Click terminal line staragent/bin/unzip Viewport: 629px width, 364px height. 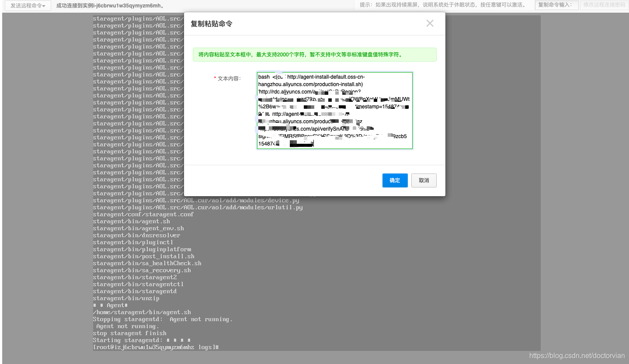pos(126,298)
